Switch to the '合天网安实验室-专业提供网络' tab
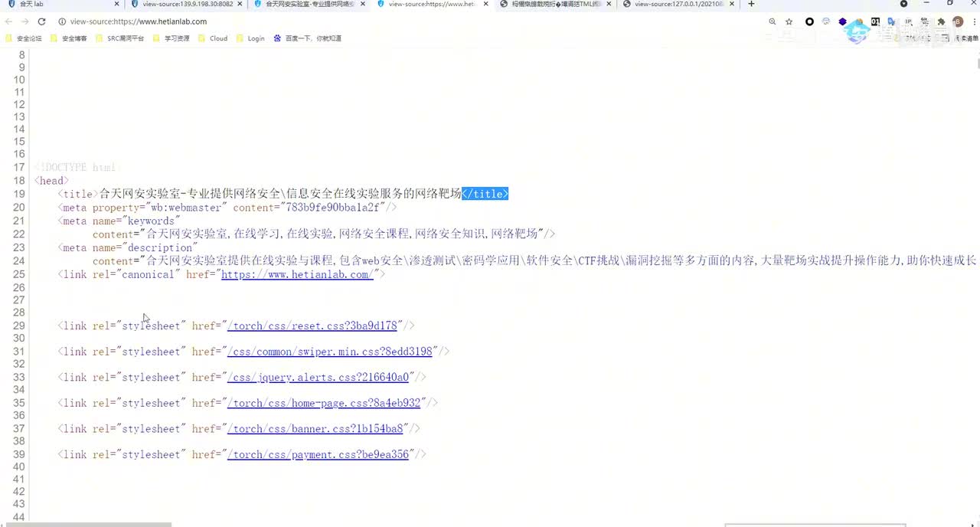Viewport: 980px width, 527px height. click(x=309, y=4)
